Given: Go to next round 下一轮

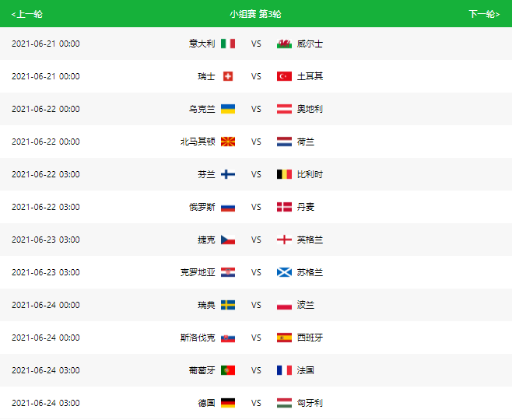Looking at the screenshot, I should coord(484,14).
